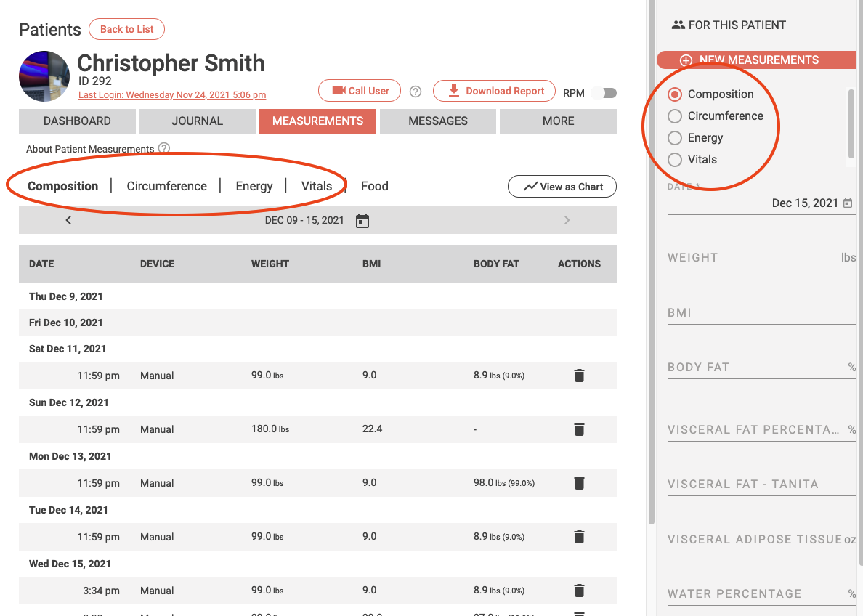Open the MESSAGES tab
Viewport: 863px width, 616px height.
[437, 121]
